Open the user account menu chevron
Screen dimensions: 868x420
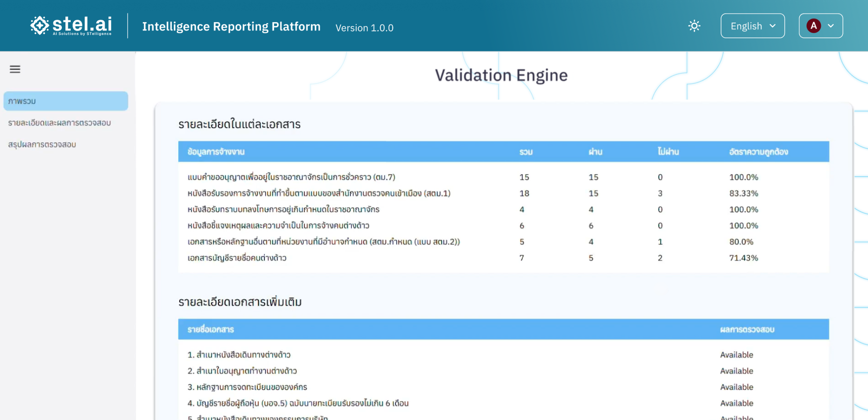(831, 26)
